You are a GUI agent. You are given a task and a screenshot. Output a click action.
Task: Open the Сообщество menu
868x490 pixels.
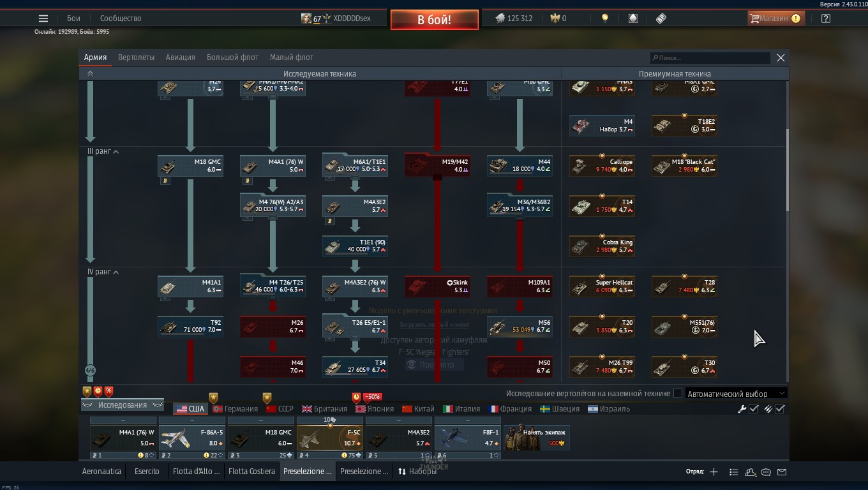point(121,19)
